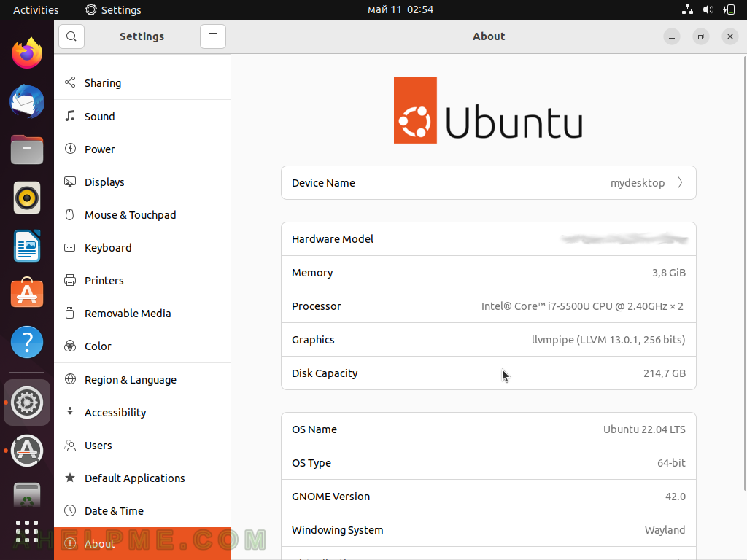This screenshot has width=747, height=560.
Task: Open Mouse & Touchpad settings
Action: pos(142,215)
